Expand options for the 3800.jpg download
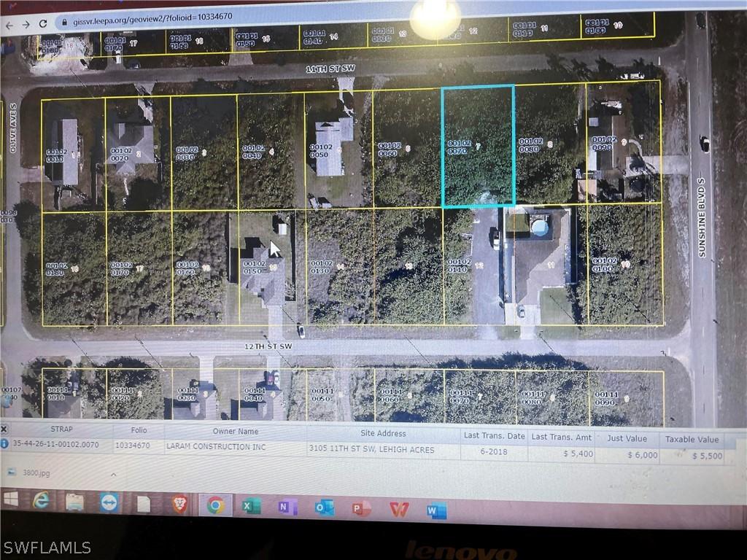Screen dimensions: 747x560 (x=114, y=473)
